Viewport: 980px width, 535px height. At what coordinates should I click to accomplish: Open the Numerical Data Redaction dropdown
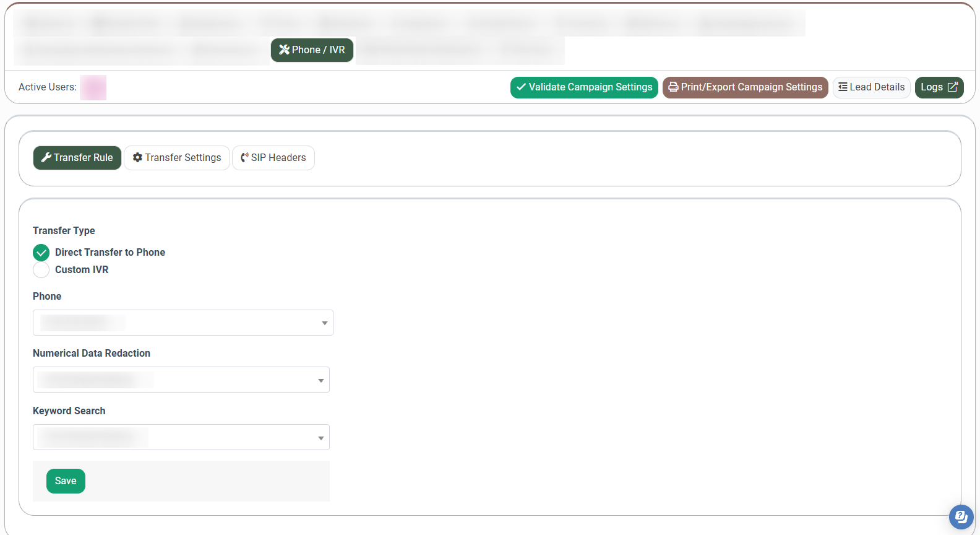(x=181, y=380)
